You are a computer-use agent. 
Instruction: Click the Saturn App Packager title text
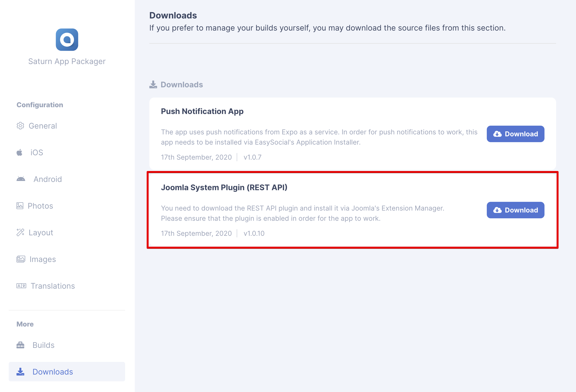click(x=67, y=61)
